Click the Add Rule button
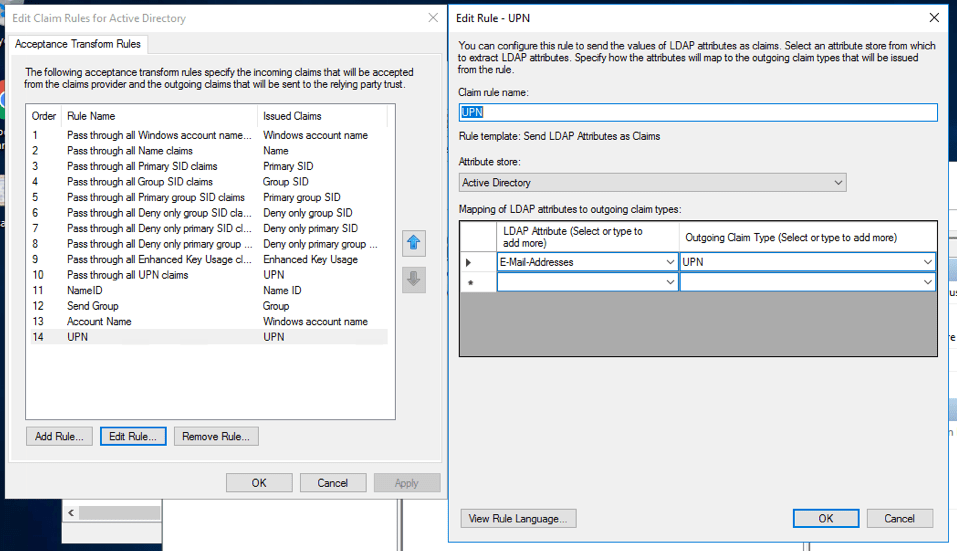Image resolution: width=957 pixels, height=551 pixels. 60,437
